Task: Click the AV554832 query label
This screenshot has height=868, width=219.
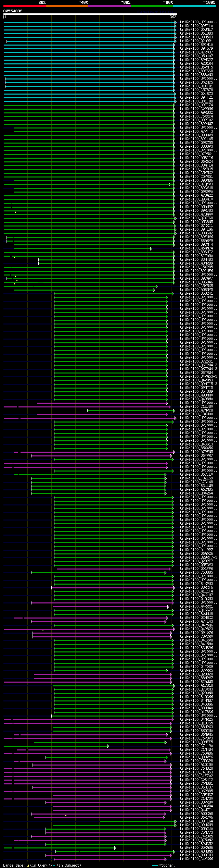Action: pos(13,11)
